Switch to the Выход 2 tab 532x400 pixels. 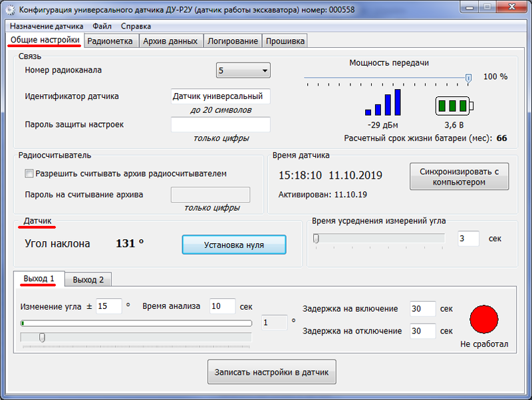[x=88, y=280]
